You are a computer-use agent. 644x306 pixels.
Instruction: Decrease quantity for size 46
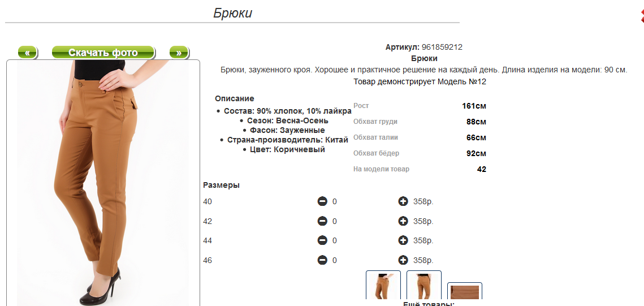(322, 260)
